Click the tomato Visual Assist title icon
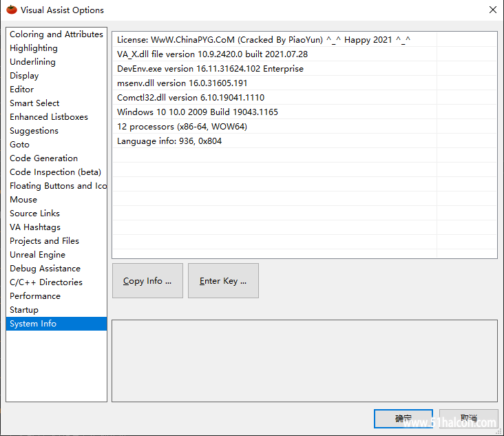Screen dimensions: 504x436 (12, 10)
